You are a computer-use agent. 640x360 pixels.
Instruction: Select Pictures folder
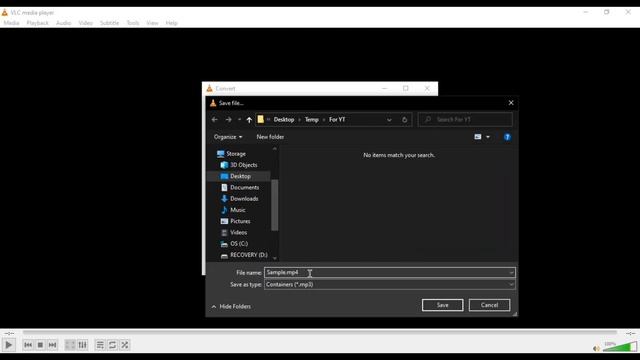coord(240,221)
